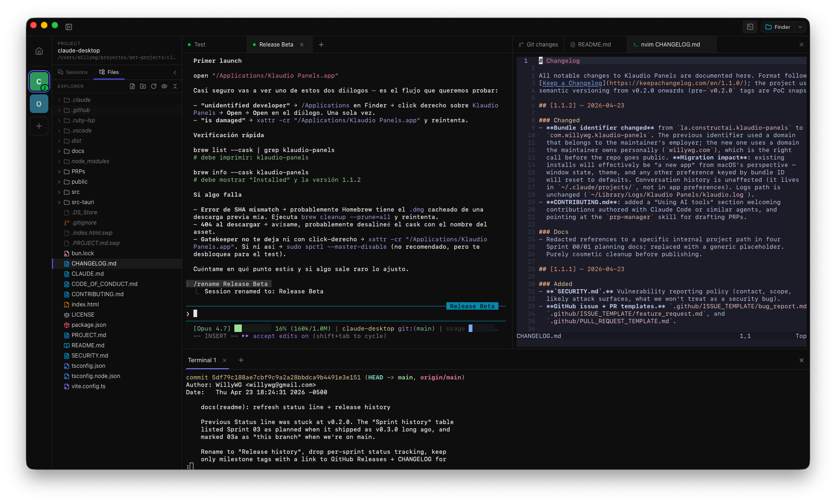Click the context usage progress bar

[252, 329]
